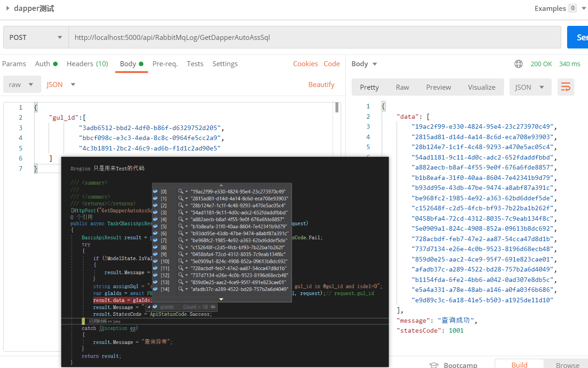Image resolution: width=588 pixels, height=368 pixels.
Task: Open the magnifier visualizer on row [5]
Action: click(x=181, y=226)
